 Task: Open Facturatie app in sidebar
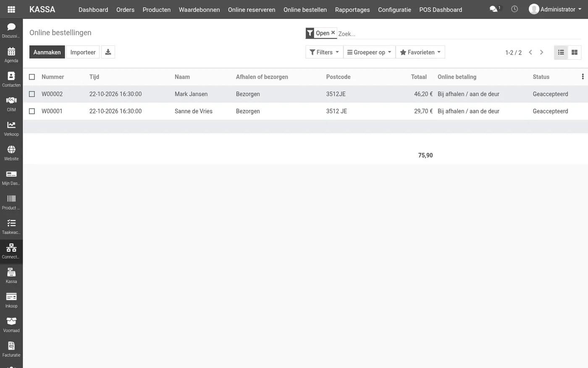11,349
